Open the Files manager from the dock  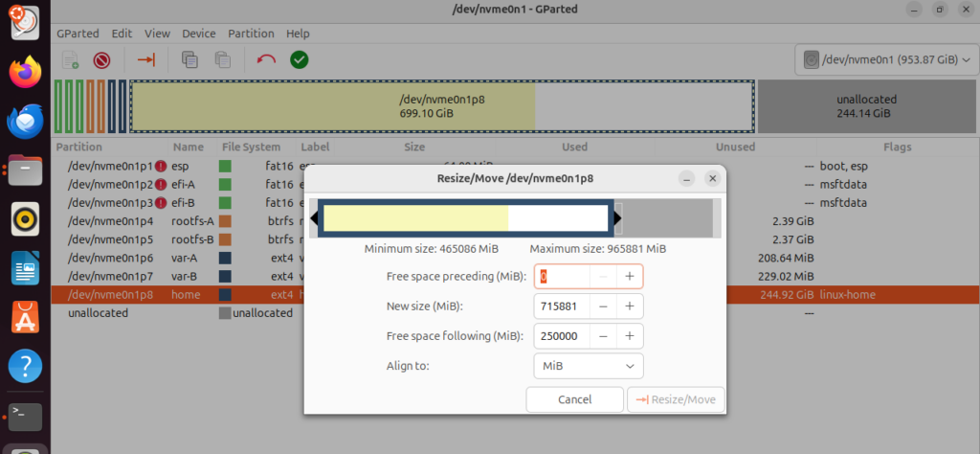(x=25, y=170)
